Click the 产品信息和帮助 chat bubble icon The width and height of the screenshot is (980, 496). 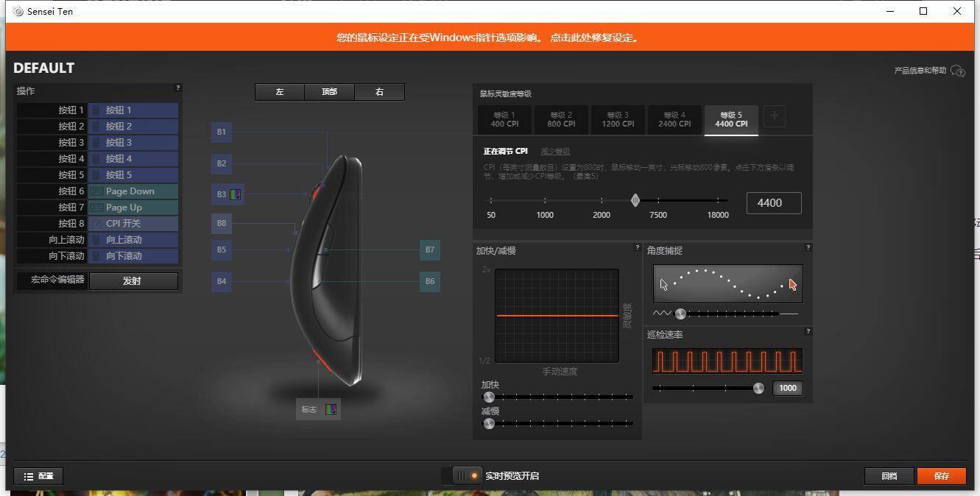coord(958,71)
